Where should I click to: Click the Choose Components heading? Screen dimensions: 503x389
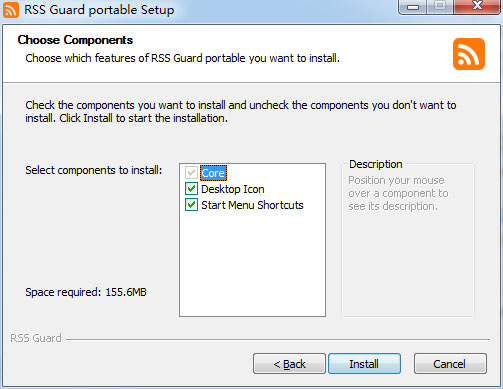(x=75, y=40)
